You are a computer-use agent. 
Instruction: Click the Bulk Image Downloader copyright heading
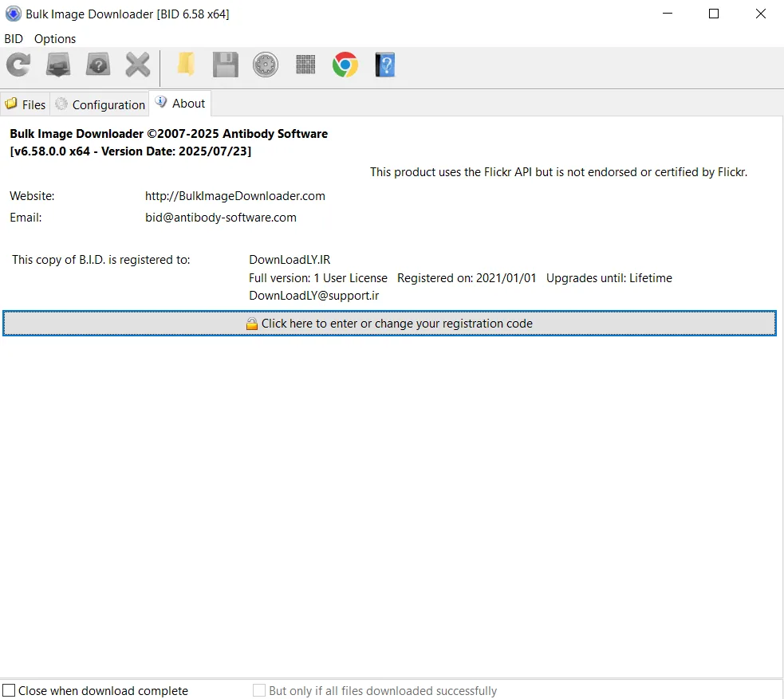[x=168, y=134]
